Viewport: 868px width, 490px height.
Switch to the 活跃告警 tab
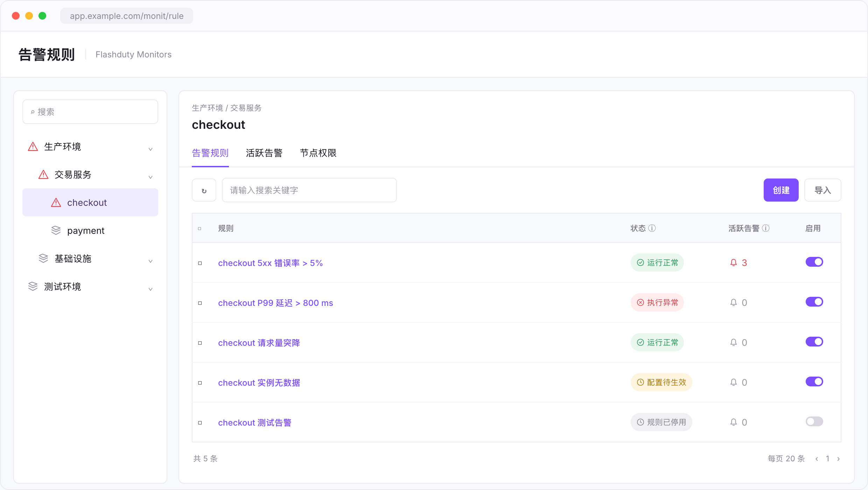click(264, 153)
